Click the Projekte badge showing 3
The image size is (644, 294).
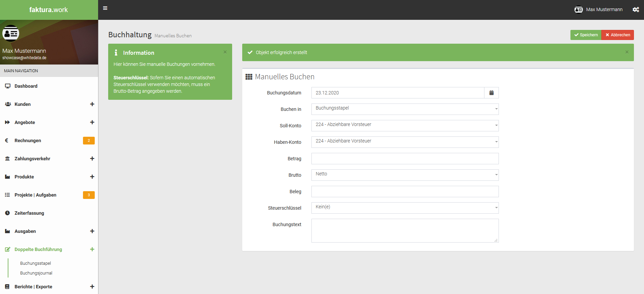[x=89, y=195]
